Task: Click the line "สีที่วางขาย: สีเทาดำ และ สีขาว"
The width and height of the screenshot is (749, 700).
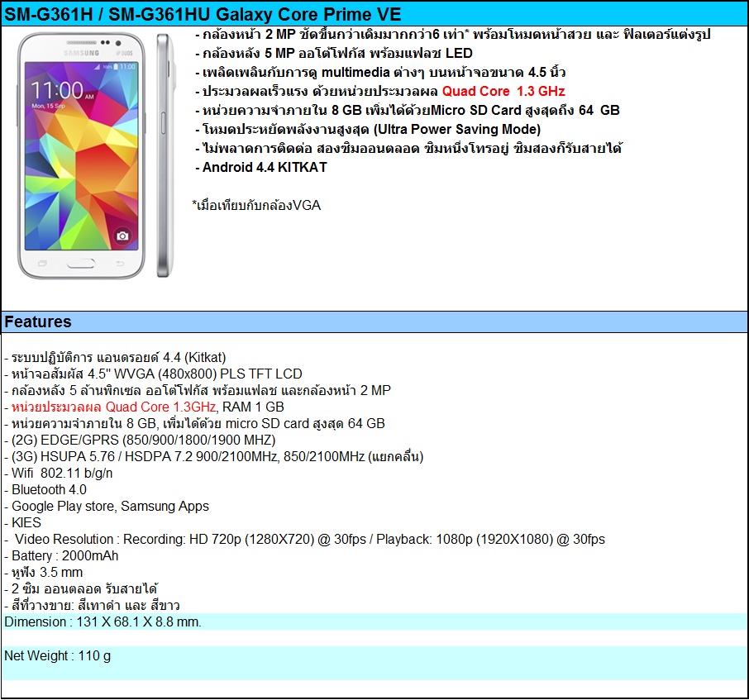Action: coord(93,606)
